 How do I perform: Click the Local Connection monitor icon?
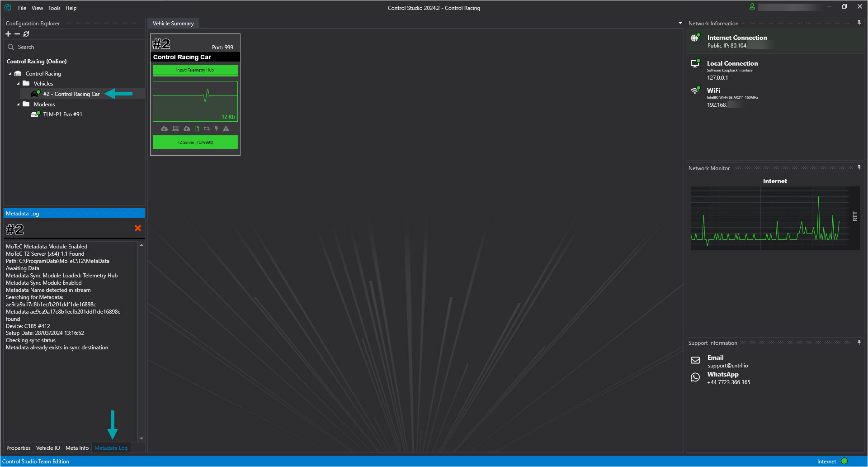tap(695, 63)
